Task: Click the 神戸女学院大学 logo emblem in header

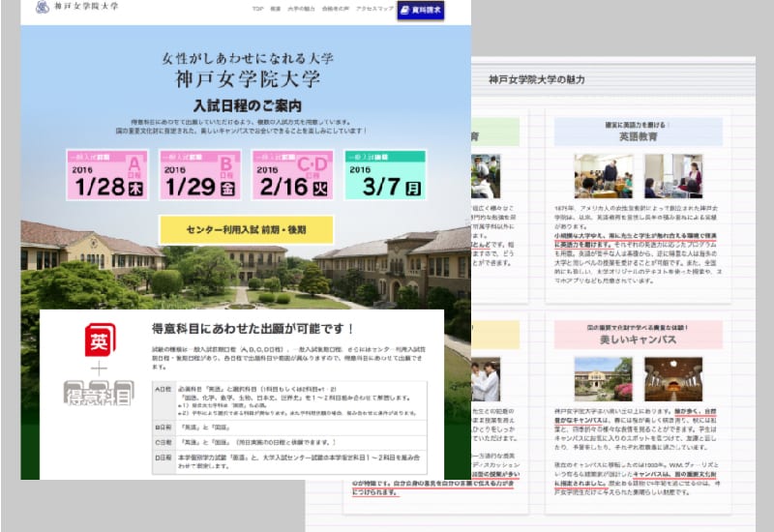Action: (43, 7)
